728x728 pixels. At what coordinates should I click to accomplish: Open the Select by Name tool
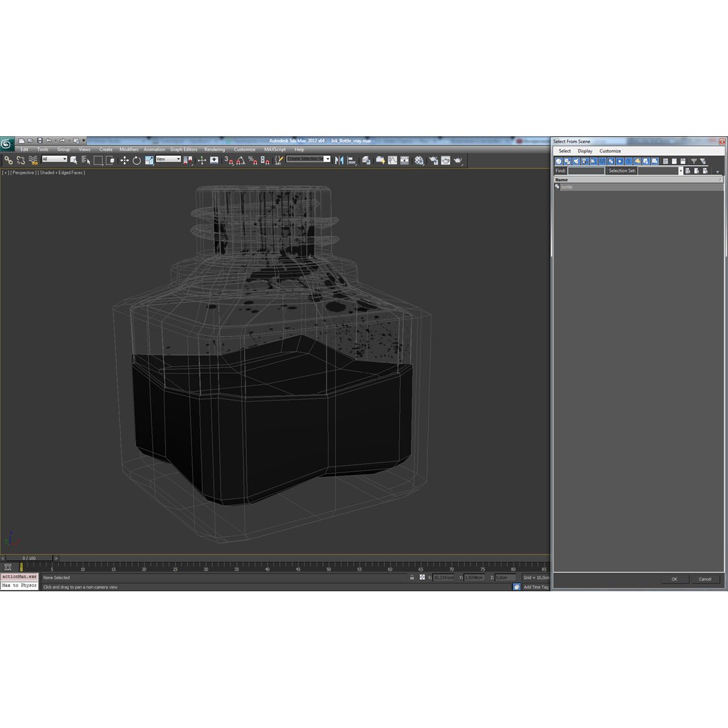[86, 160]
